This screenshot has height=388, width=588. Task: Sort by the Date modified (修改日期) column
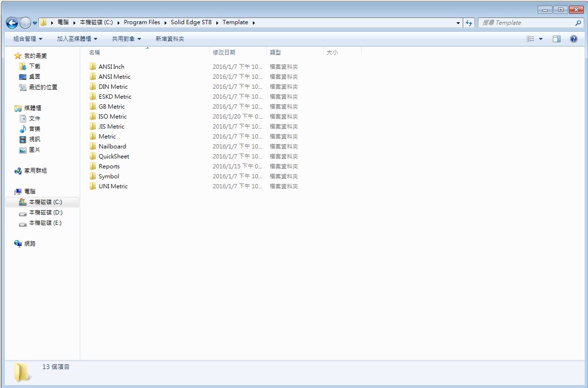coord(224,53)
